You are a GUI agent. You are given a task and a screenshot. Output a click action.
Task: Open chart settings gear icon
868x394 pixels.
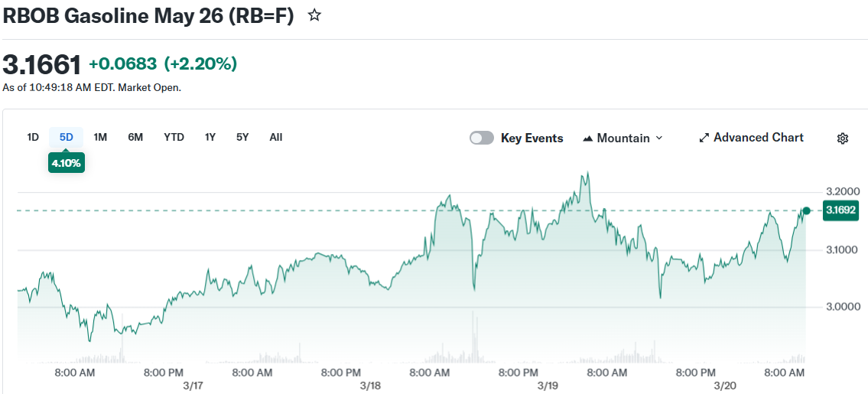coord(842,138)
